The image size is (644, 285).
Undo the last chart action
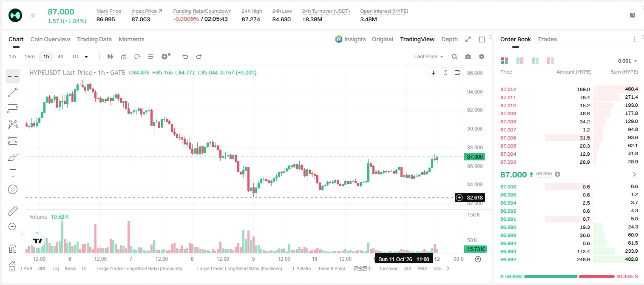185,57
